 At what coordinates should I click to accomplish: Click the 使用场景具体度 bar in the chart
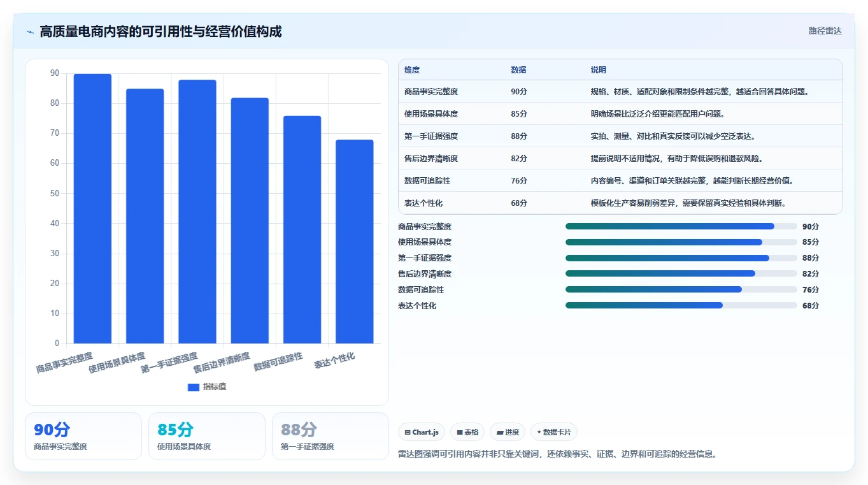[145, 216]
